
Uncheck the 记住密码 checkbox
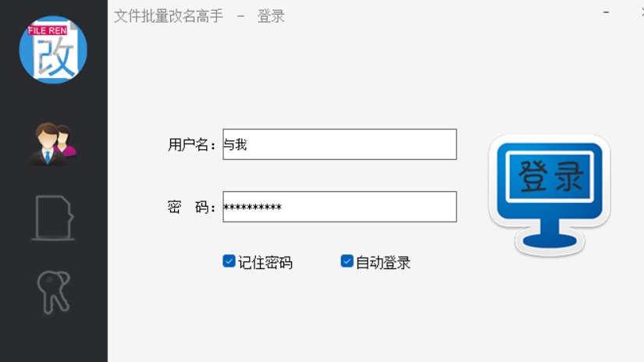[229, 261]
